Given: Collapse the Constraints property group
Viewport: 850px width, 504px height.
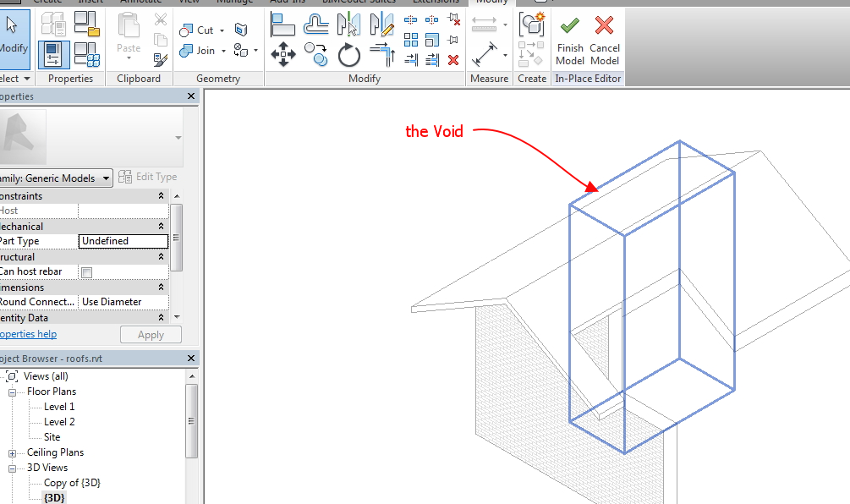Looking at the screenshot, I should (161, 195).
